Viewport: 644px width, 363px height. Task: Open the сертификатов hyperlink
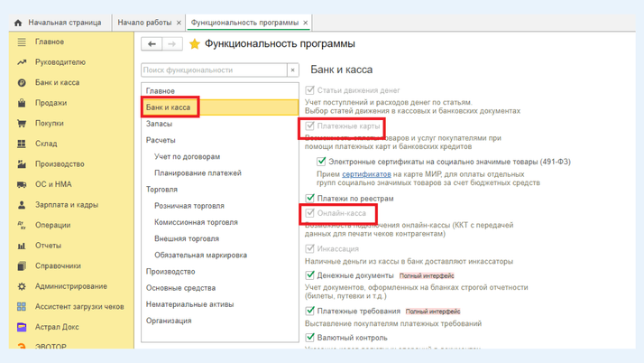point(366,173)
